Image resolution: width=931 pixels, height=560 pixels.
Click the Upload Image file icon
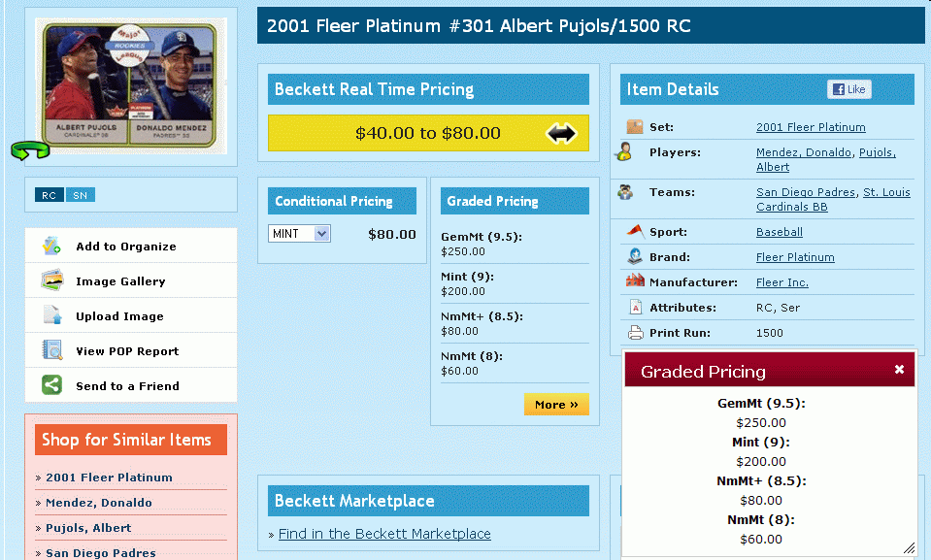[51, 315]
